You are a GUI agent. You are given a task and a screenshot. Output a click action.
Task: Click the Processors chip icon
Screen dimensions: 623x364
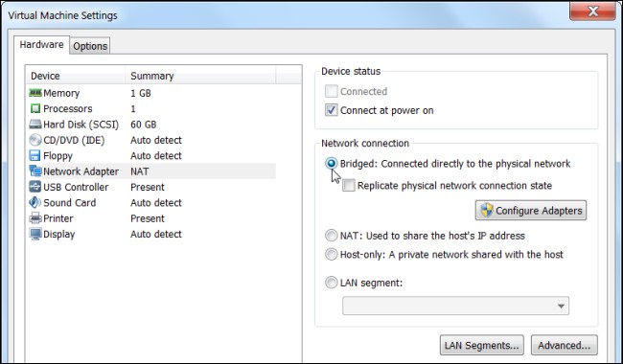click(x=35, y=108)
